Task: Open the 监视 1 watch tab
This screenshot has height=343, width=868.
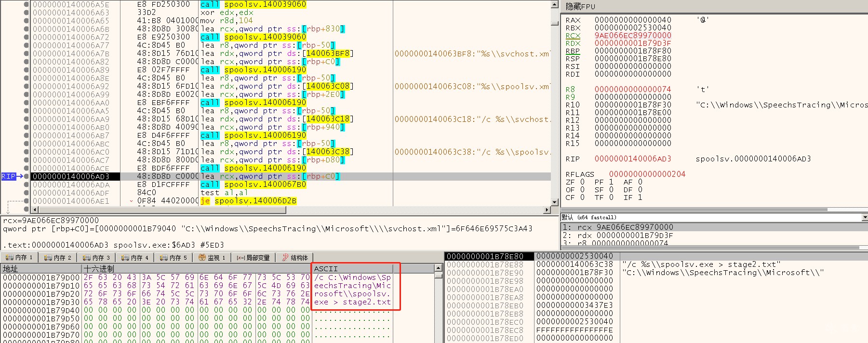Action: tap(212, 258)
